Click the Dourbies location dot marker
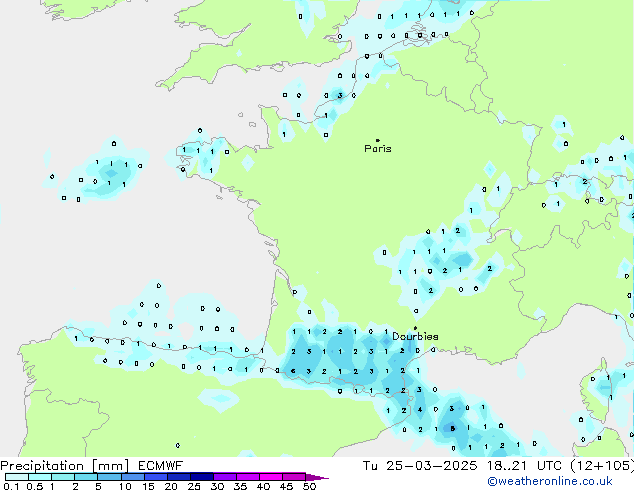 (415, 328)
